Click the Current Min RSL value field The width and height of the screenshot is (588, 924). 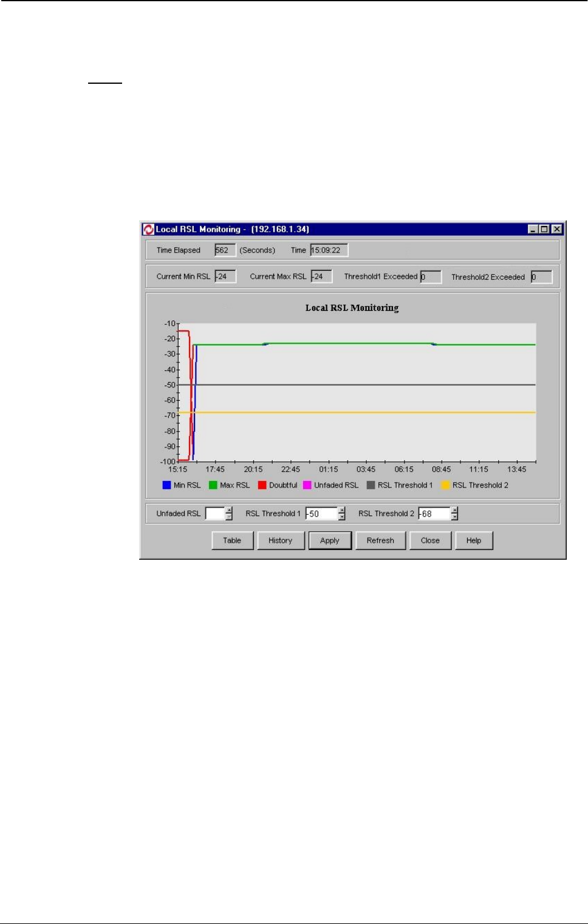225,276
